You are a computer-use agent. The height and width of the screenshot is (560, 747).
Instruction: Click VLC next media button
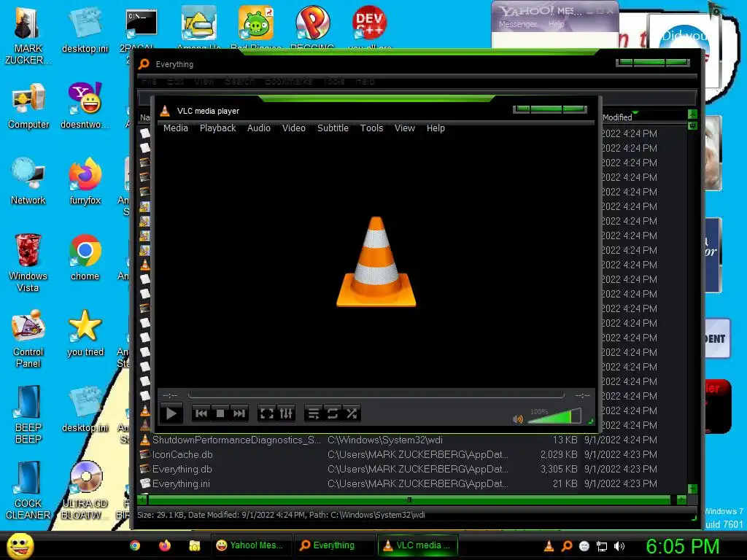tap(239, 413)
